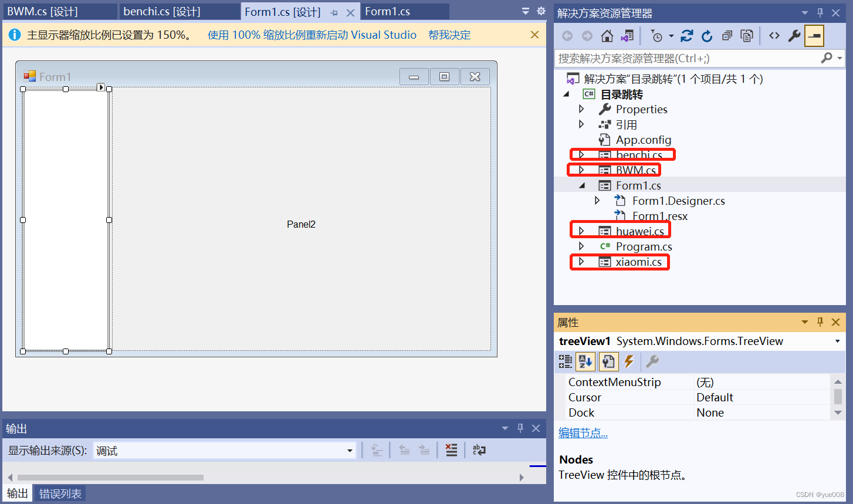853x504 pixels.
Task: Click the info icon in the notification bar
Action: [15, 35]
